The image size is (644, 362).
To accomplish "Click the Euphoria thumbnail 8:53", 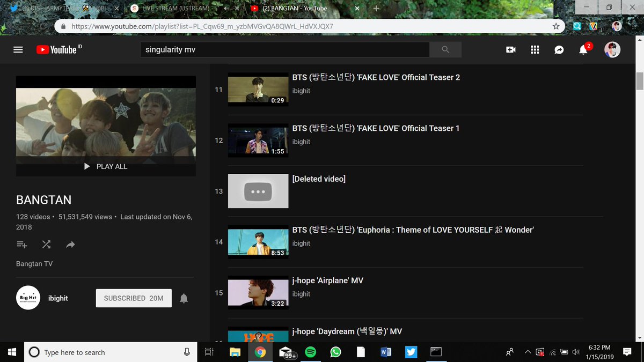I will pos(258,242).
